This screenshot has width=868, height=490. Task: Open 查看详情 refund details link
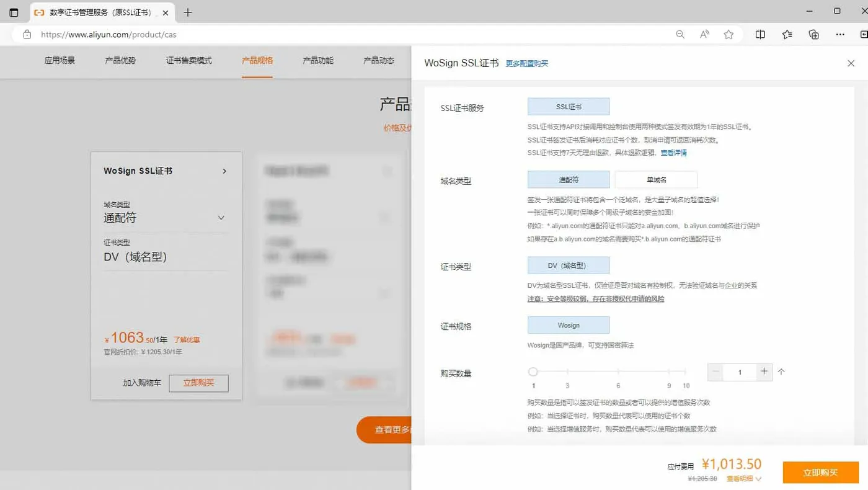tap(673, 153)
